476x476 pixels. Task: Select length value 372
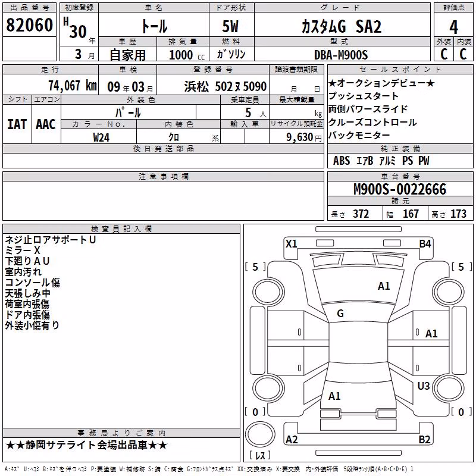click(x=361, y=214)
